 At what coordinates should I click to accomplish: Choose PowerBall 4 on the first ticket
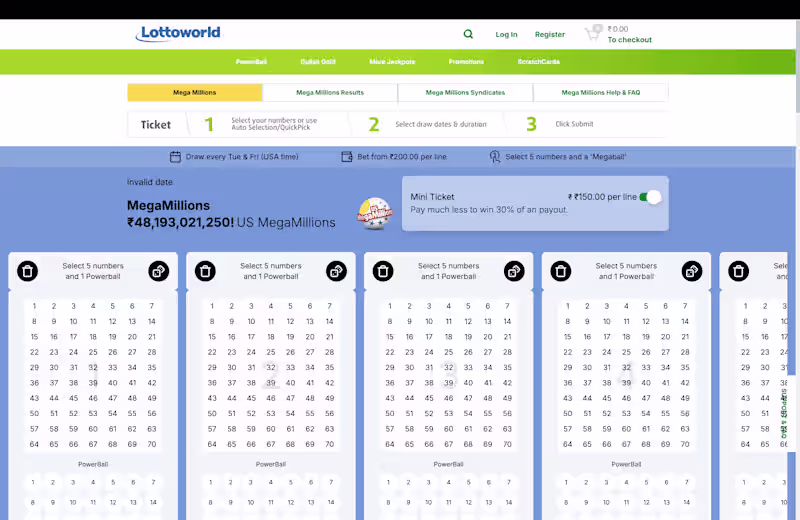93,482
